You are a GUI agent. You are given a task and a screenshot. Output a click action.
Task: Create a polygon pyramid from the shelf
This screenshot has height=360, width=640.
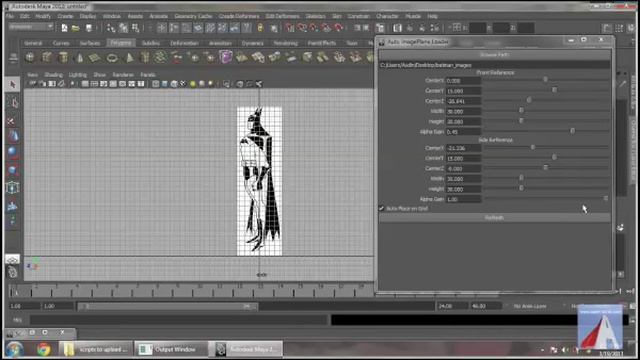click(129, 58)
